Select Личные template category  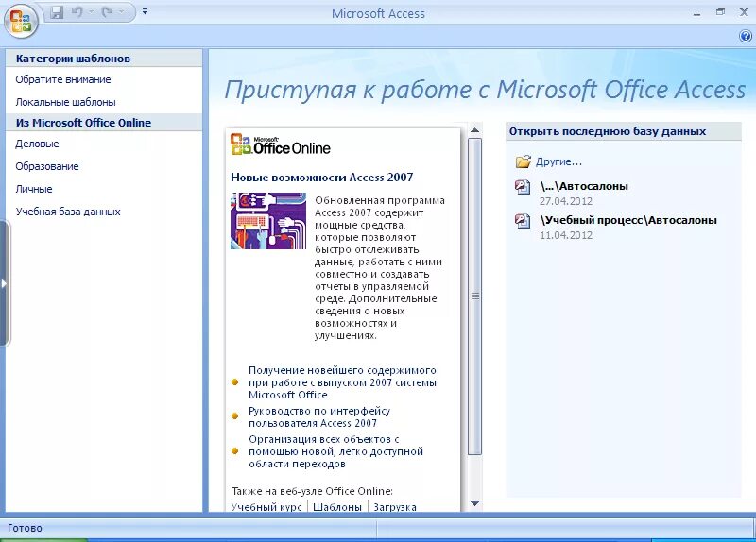(x=34, y=189)
